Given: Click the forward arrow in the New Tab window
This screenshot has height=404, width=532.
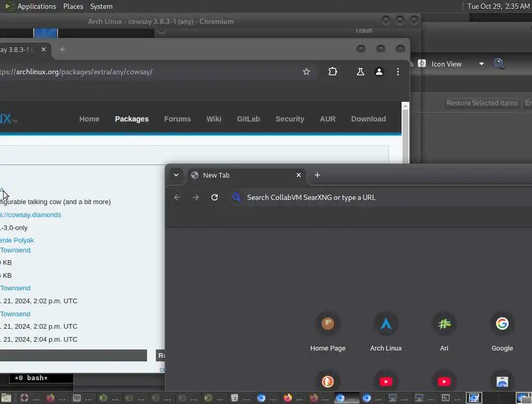Looking at the screenshot, I should click(195, 197).
